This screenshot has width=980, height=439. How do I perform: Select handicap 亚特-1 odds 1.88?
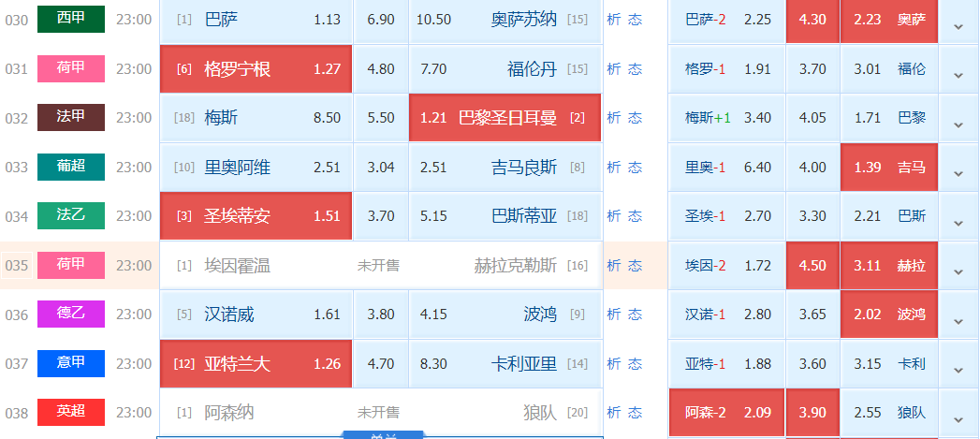726,363
